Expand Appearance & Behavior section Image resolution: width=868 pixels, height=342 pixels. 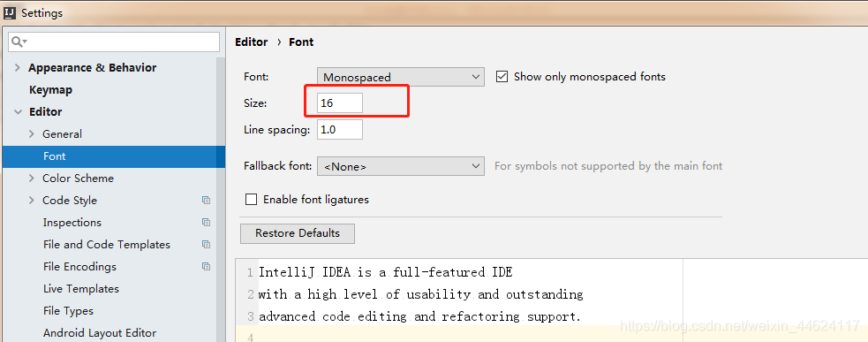click(17, 68)
